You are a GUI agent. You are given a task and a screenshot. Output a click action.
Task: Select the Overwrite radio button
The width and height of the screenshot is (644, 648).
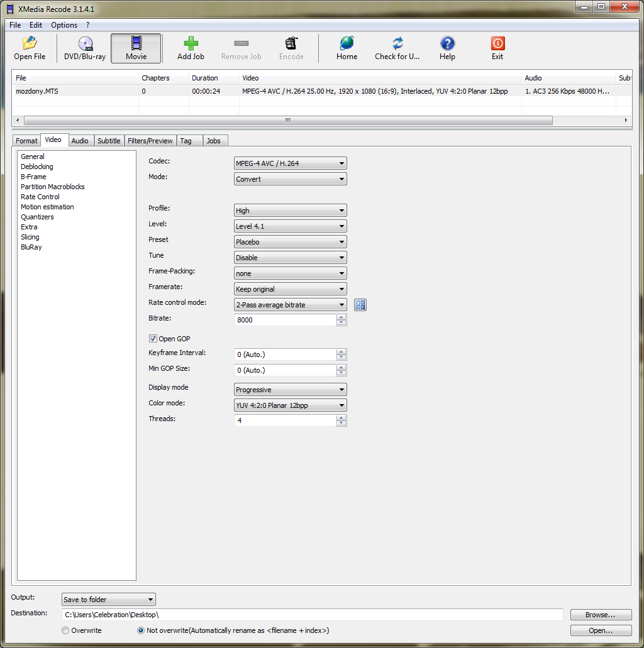click(65, 630)
